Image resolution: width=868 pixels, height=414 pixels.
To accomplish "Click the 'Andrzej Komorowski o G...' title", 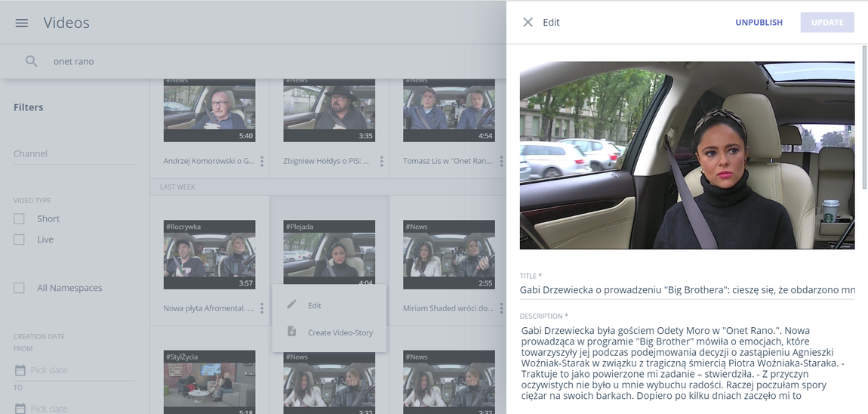I will click(209, 161).
